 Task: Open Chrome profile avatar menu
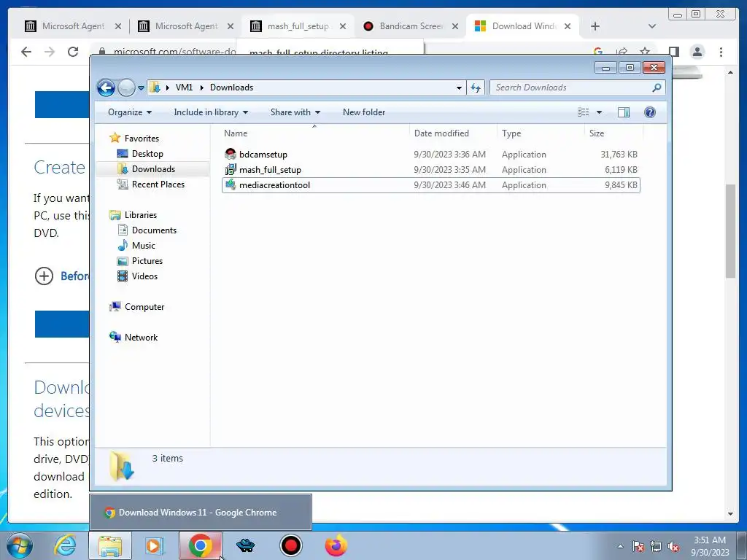697,52
